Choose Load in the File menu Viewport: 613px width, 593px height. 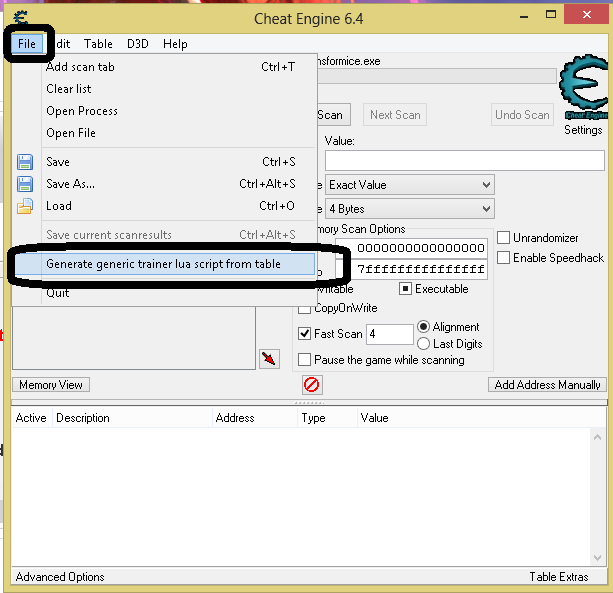point(164,206)
